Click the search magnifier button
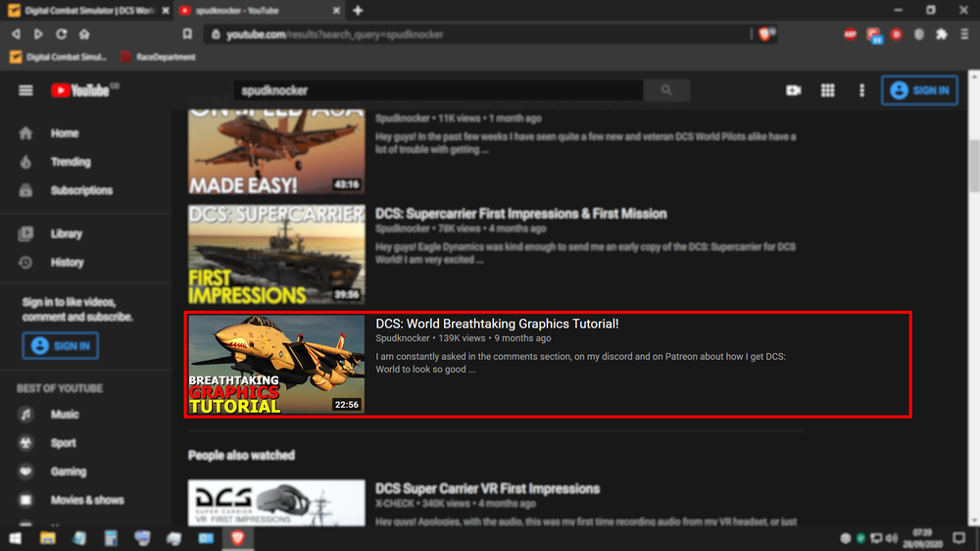The width and height of the screenshot is (980, 551). [666, 90]
